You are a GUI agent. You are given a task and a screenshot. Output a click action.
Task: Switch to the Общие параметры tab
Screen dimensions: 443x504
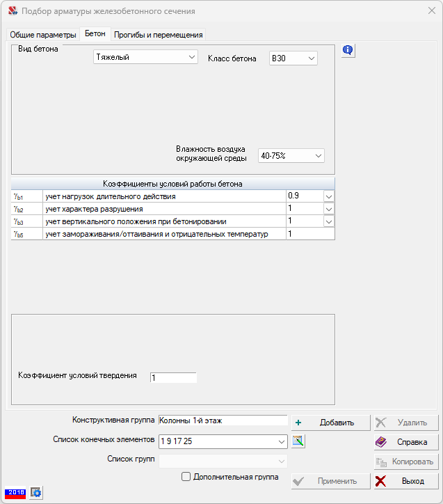43,35
